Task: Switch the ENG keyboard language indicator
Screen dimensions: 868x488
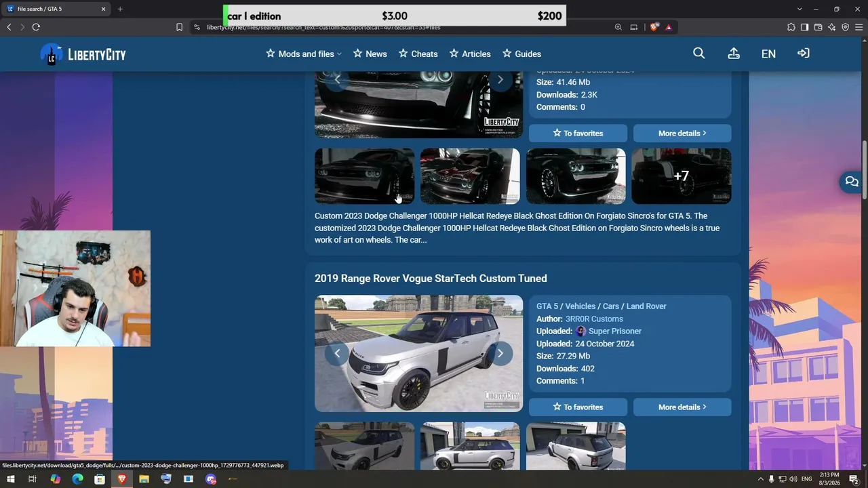Action: click(x=807, y=479)
